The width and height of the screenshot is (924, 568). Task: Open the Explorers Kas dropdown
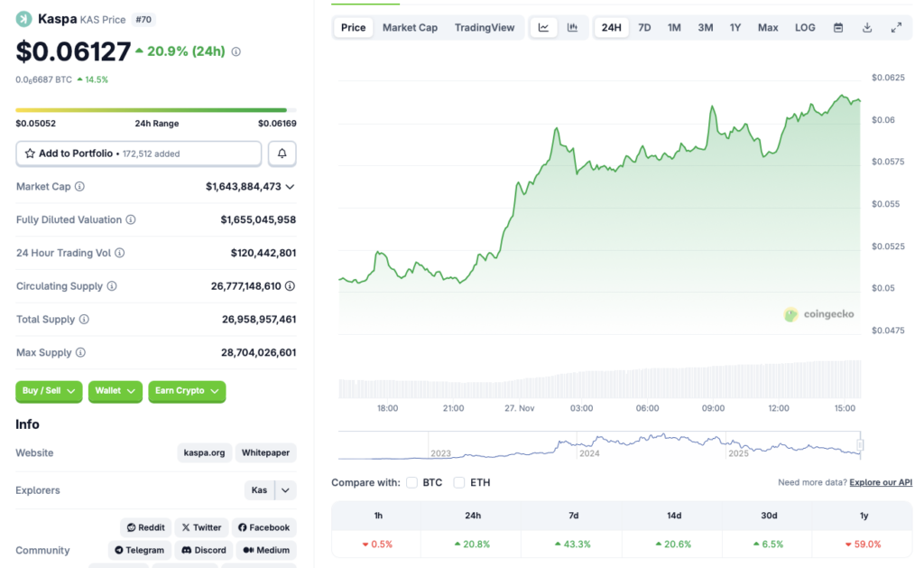click(270, 489)
